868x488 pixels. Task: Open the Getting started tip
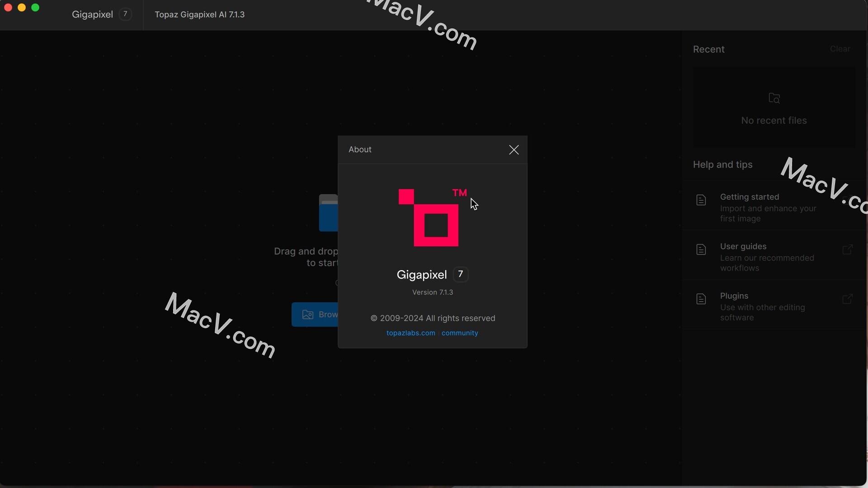[x=749, y=197]
